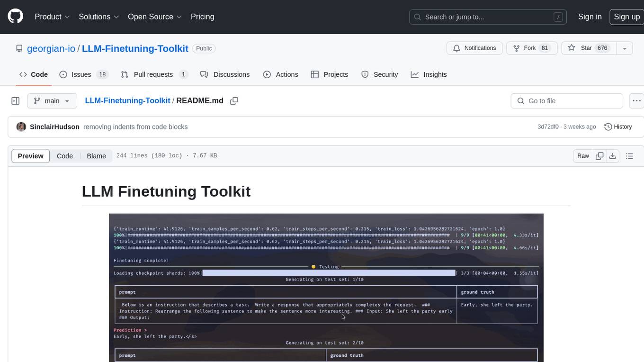Open the terminal demo image
The image size is (644, 362).
pos(326,288)
